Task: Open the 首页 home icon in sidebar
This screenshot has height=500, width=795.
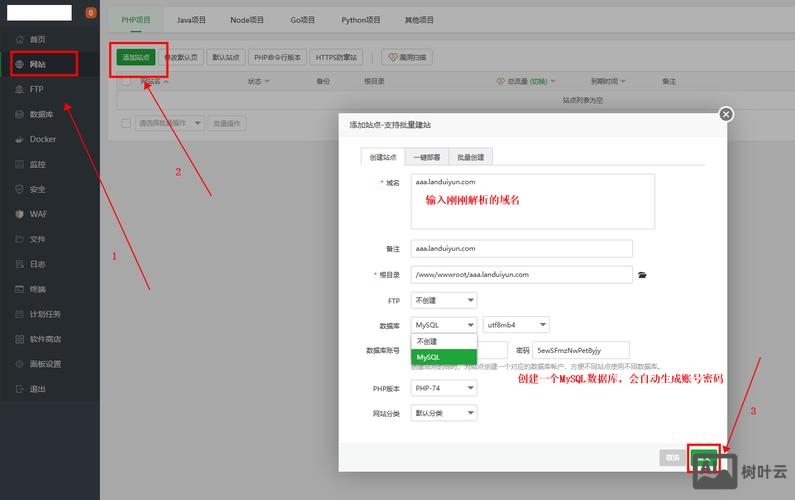Action: tap(20, 39)
